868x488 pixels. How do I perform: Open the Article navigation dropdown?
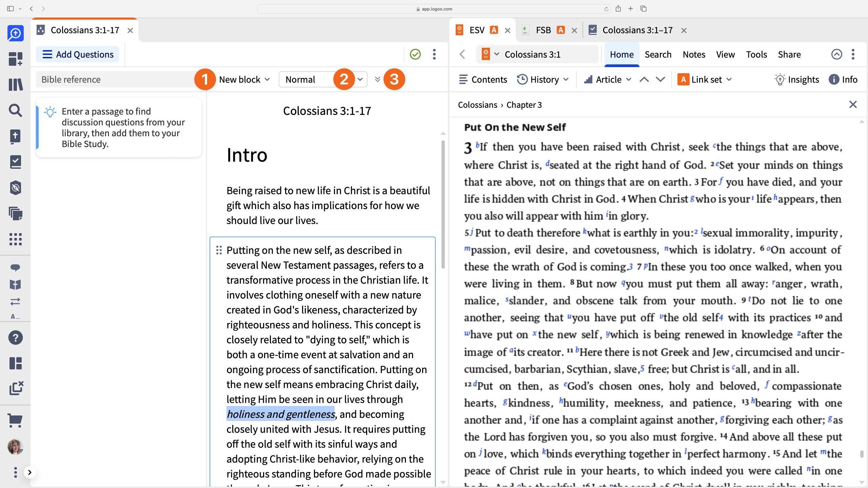coord(608,80)
